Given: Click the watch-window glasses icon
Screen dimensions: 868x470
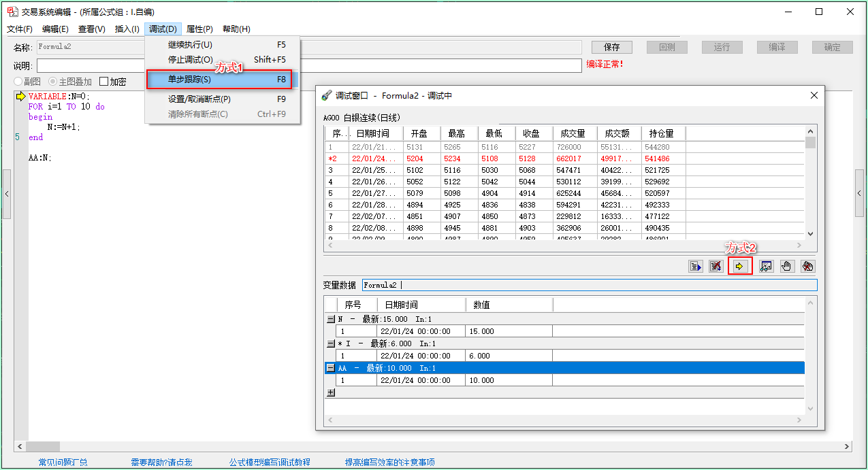Looking at the screenshot, I should pyautogui.click(x=766, y=267).
